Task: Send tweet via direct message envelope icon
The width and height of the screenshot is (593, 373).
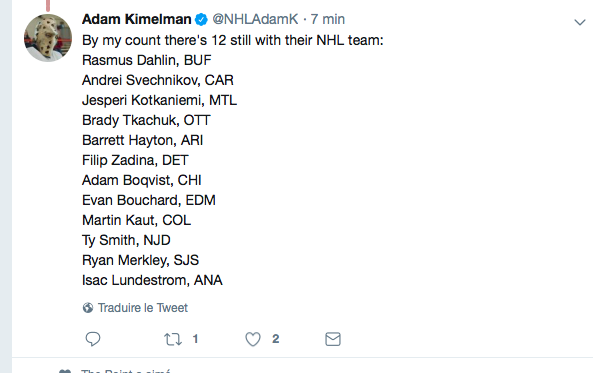Action: (333, 339)
